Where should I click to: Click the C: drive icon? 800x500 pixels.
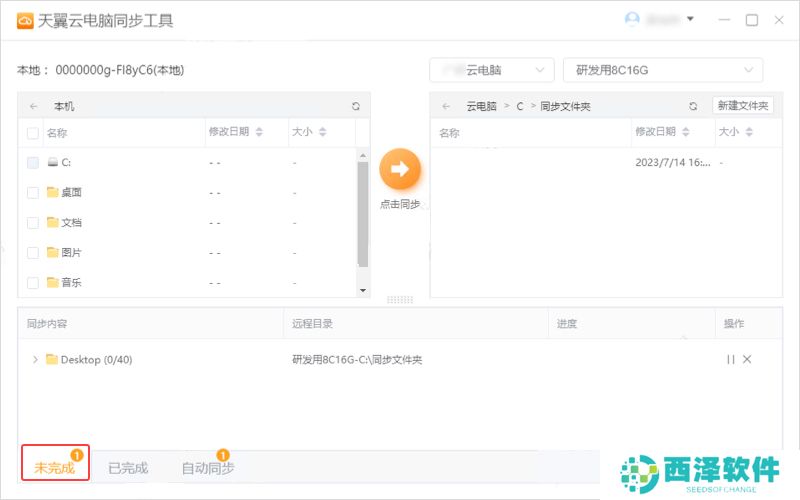tap(52, 162)
